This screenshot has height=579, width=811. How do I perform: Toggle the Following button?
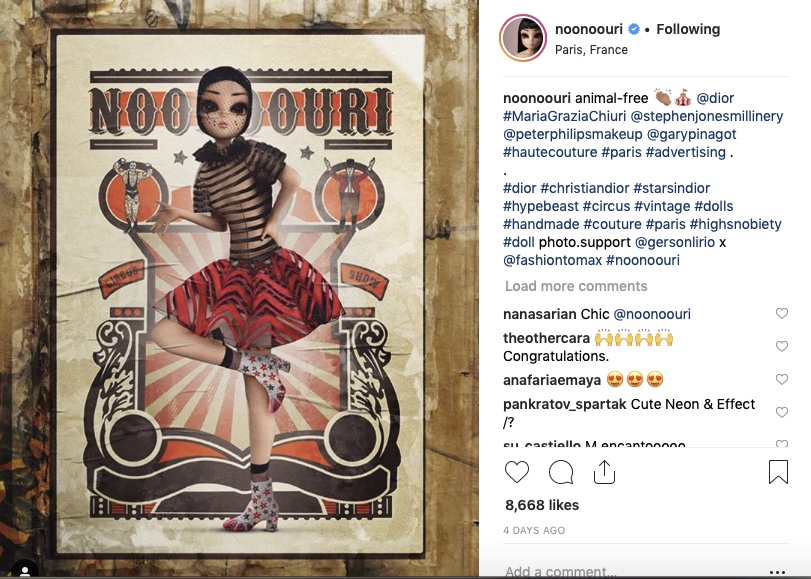click(688, 29)
